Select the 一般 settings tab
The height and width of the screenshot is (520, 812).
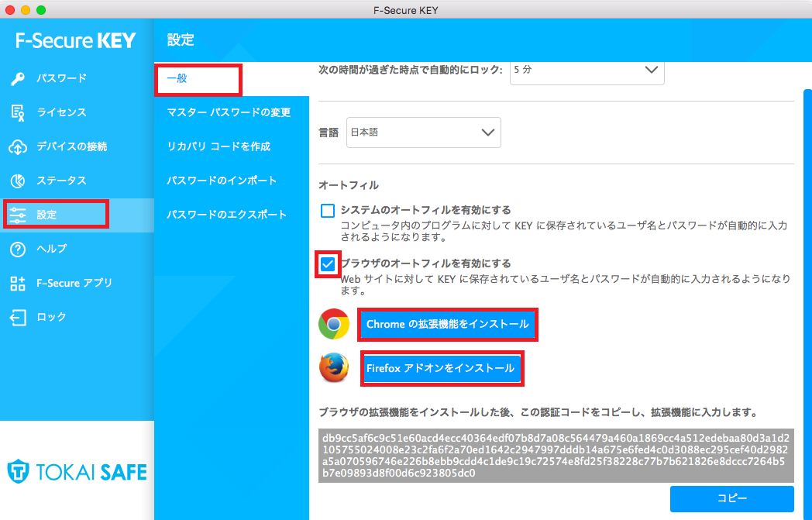(232, 79)
